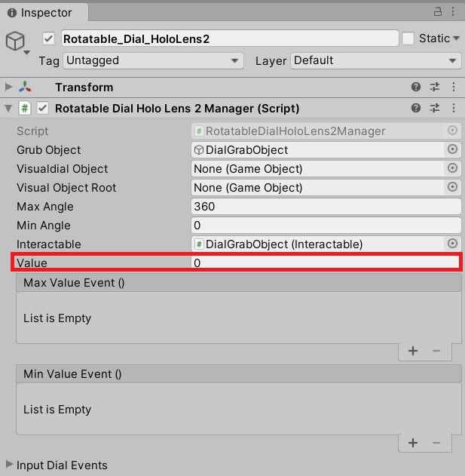Lock the Inspector panel
The width and height of the screenshot is (465, 476).
click(437, 11)
